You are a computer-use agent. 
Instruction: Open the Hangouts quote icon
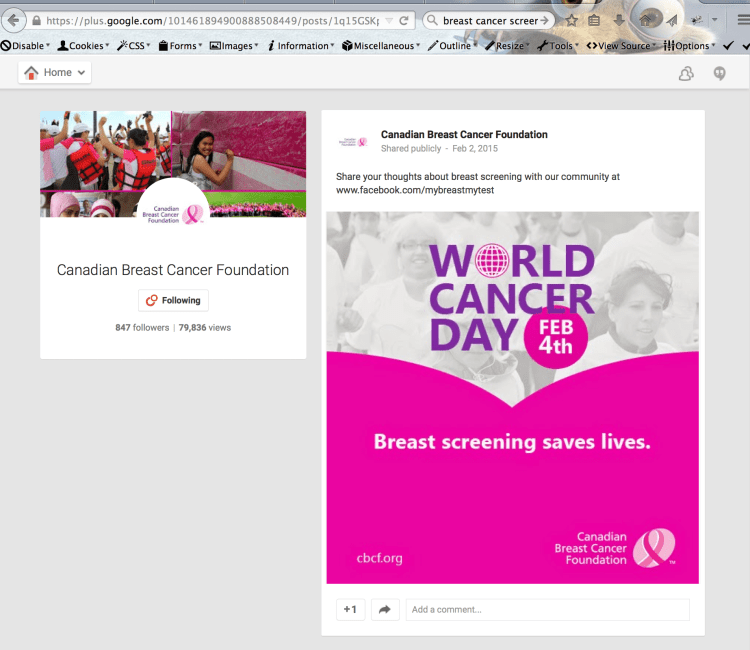pos(719,73)
